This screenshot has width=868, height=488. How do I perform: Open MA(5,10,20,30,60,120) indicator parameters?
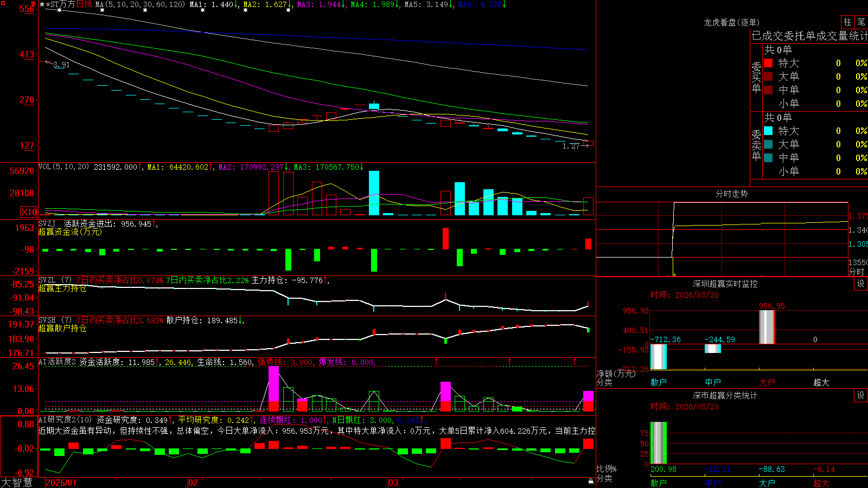coord(140,4)
